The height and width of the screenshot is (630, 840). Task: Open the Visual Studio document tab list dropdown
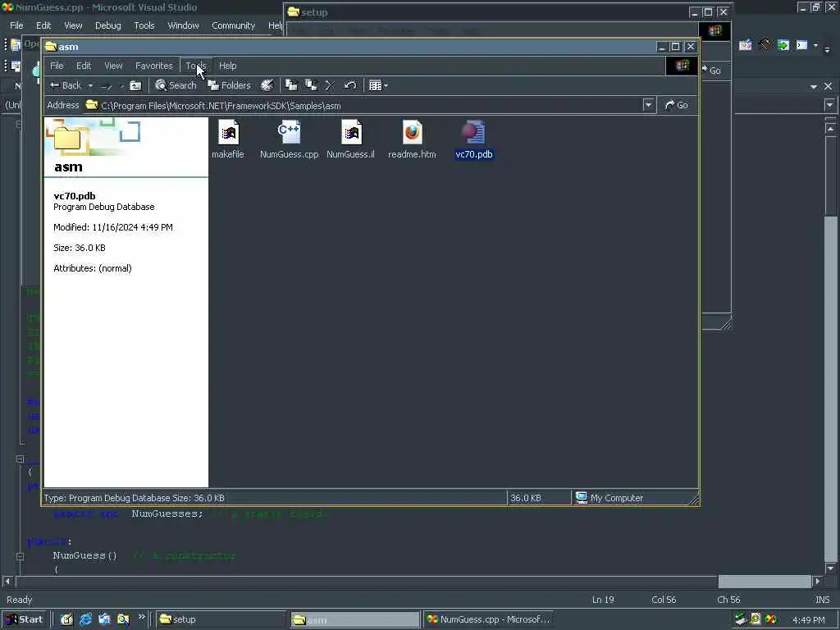pyautogui.click(x=814, y=86)
